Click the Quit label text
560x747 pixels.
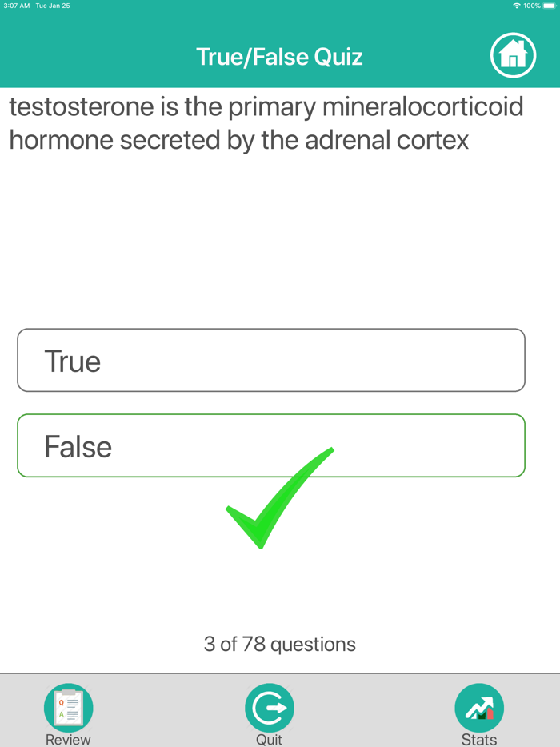(269, 740)
